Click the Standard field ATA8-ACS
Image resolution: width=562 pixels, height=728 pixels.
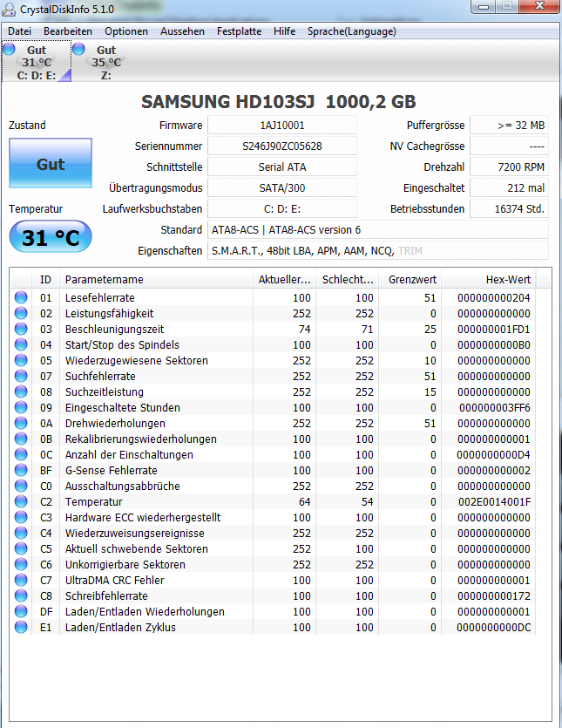point(378,230)
